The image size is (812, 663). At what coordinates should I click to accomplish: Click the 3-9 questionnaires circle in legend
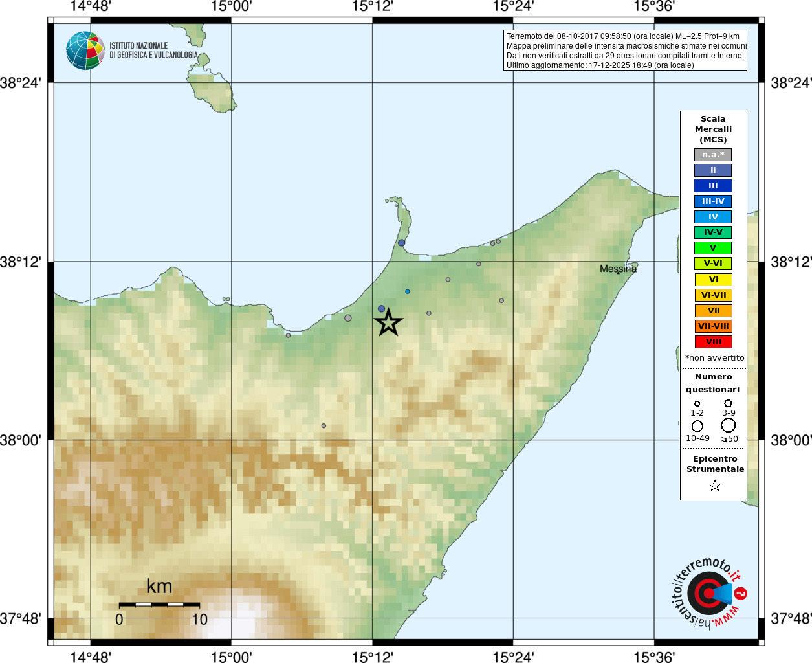728,403
